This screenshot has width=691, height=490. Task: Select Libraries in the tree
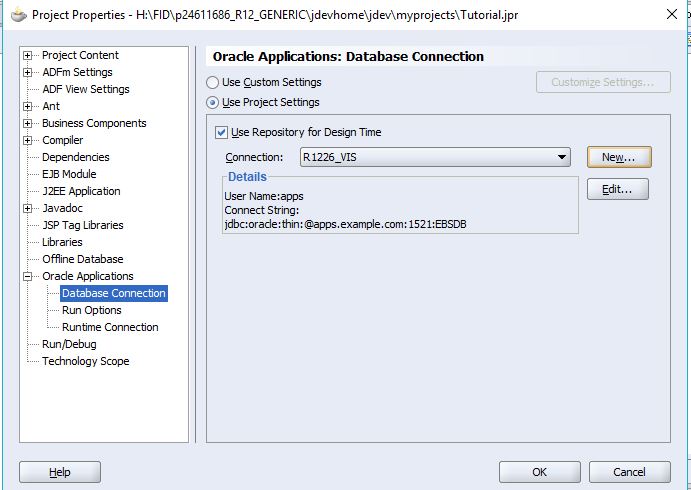pyautogui.click(x=62, y=242)
